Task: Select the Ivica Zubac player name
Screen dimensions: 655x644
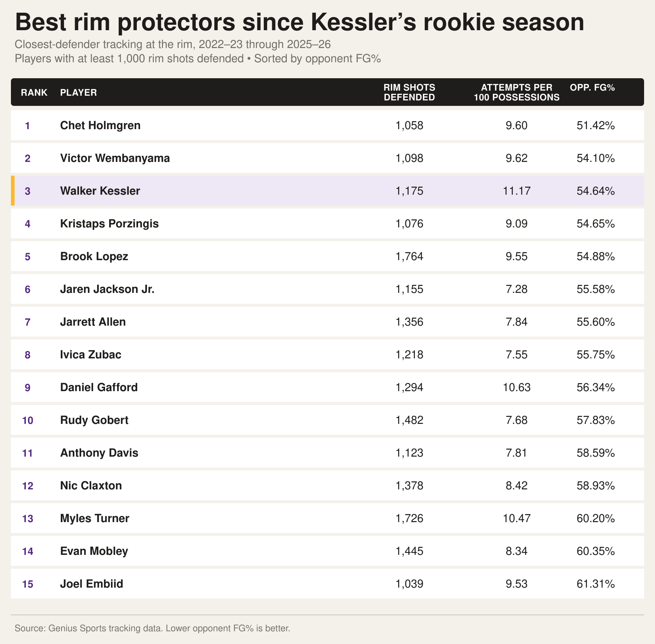Action: [x=91, y=355]
